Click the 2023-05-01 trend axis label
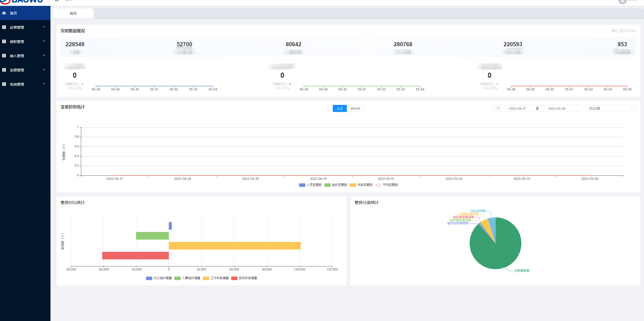This screenshot has width=644, height=321. click(386, 179)
